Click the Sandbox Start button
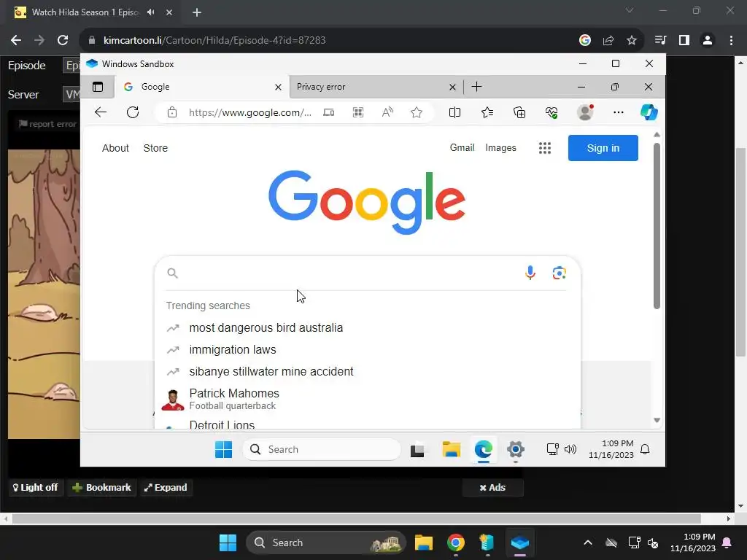Viewport: 747px width, 560px height. [x=223, y=449]
